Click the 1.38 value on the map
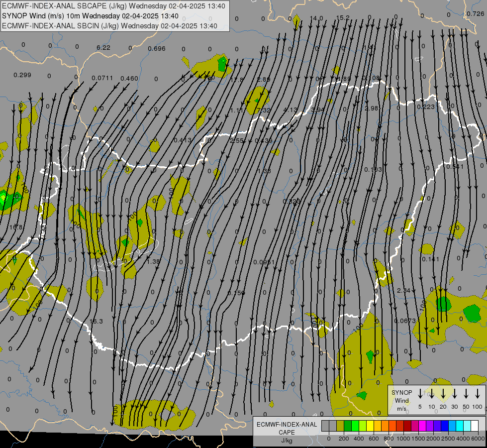 153,262
